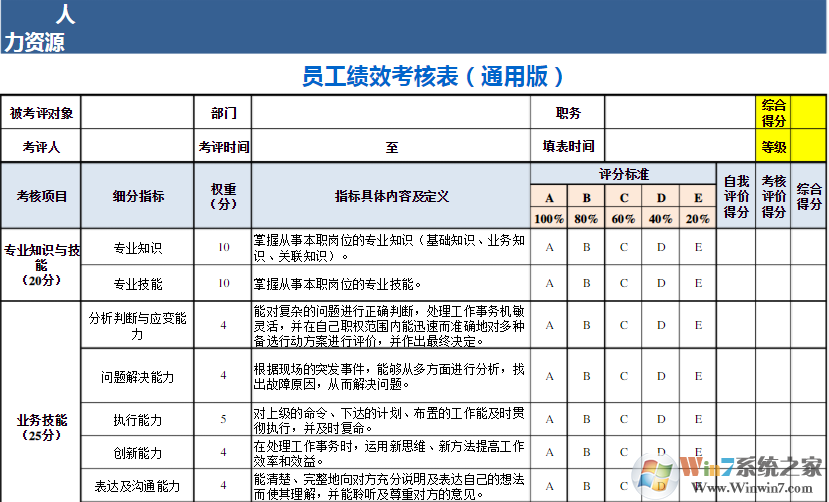Choose grade E in 专业技能 row
Image resolution: width=829 pixels, height=502 pixels.
(x=698, y=283)
